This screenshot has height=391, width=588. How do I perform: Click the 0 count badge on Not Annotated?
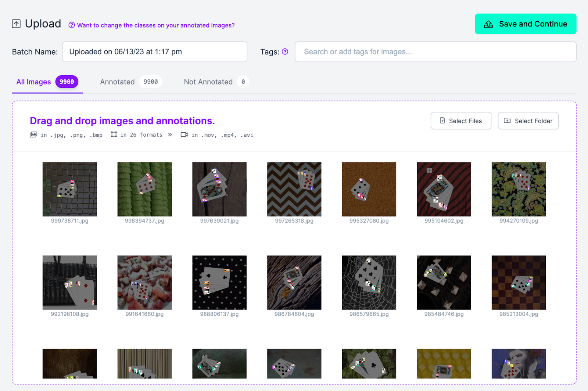pos(243,82)
